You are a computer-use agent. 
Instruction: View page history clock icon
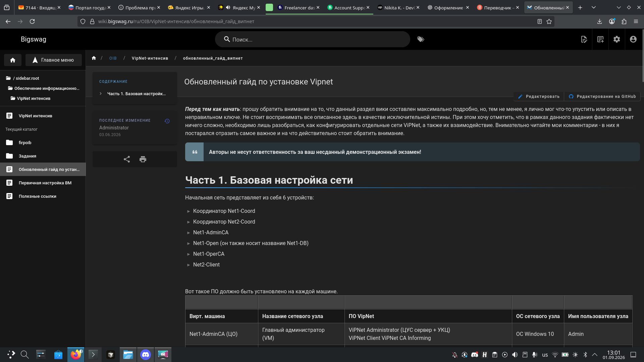pyautogui.click(x=167, y=121)
